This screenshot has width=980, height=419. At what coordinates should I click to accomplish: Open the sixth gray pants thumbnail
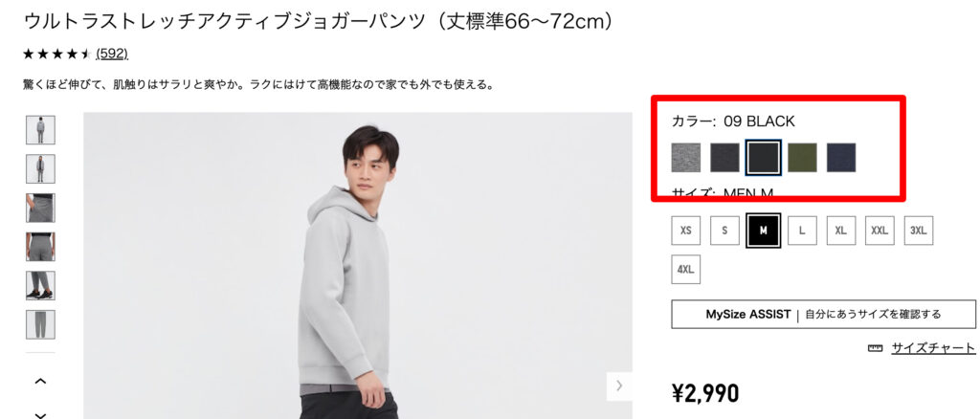tap(40, 324)
